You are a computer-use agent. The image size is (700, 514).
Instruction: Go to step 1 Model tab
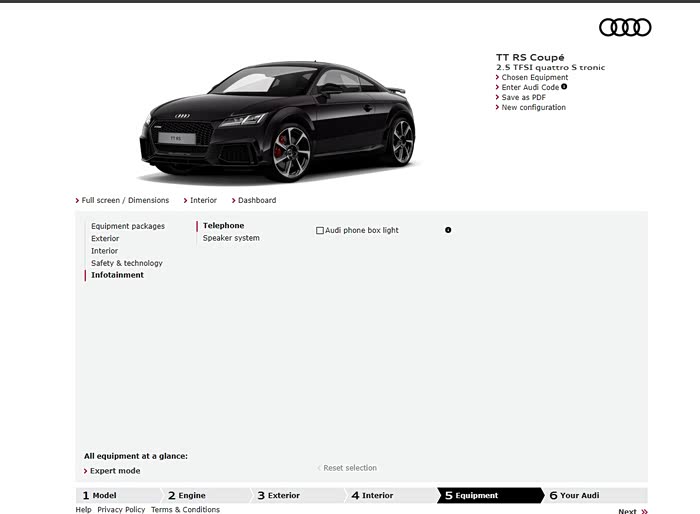coord(105,495)
